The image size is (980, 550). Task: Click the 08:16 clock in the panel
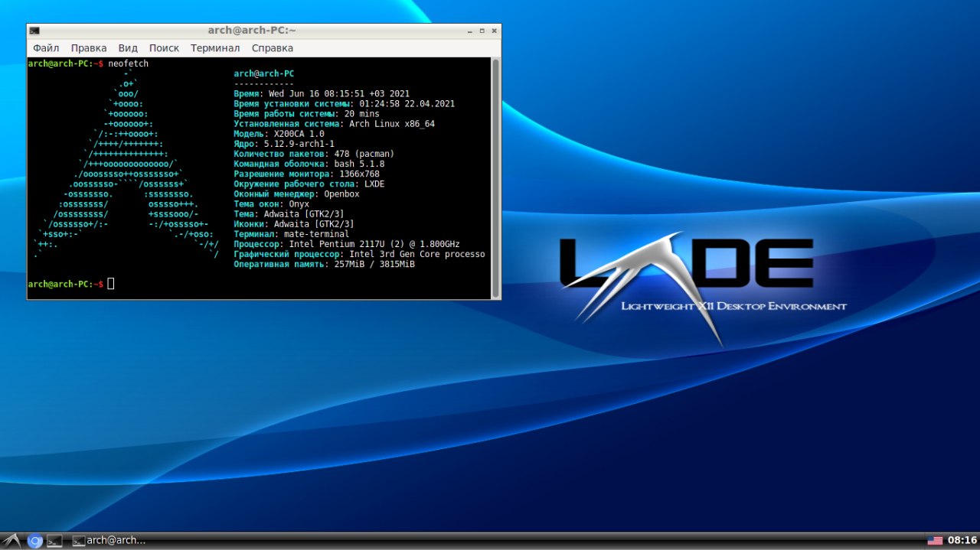962,541
